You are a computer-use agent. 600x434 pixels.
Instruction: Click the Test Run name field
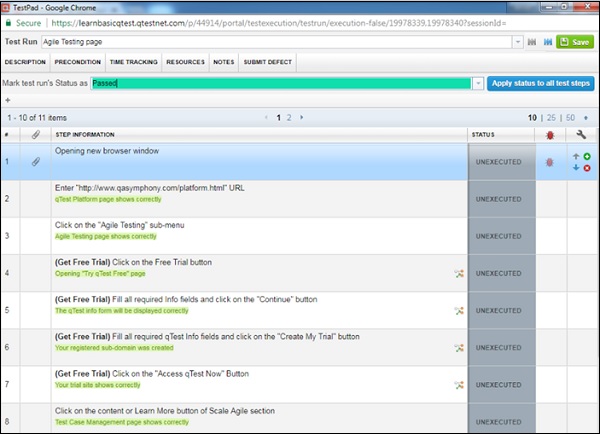click(x=277, y=42)
